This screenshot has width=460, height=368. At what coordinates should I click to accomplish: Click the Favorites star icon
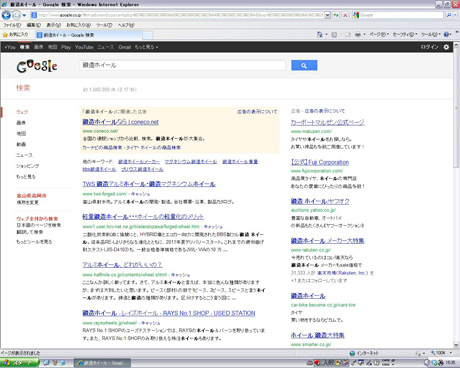tap(5, 35)
